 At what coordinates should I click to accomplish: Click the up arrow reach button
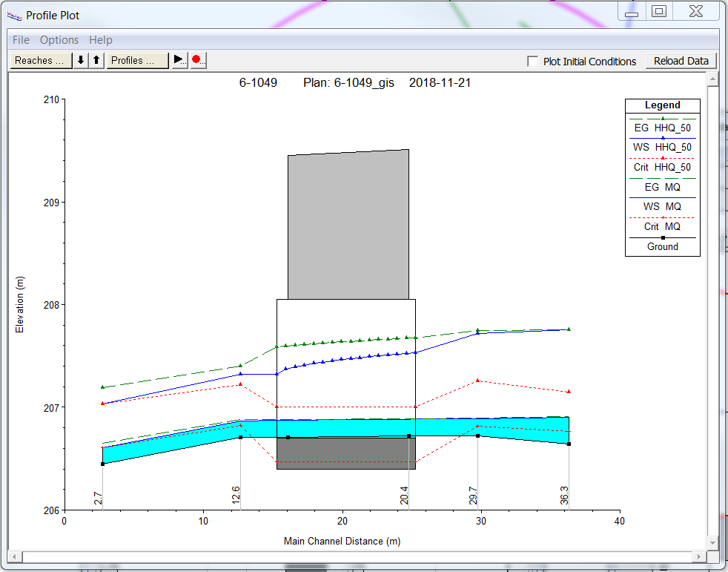point(96,61)
